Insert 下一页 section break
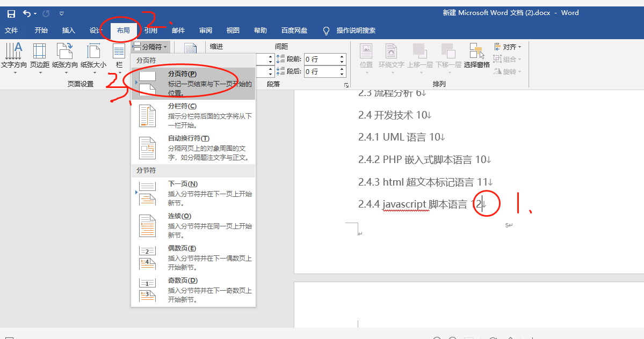The height and width of the screenshot is (339, 644). tap(193, 194)
